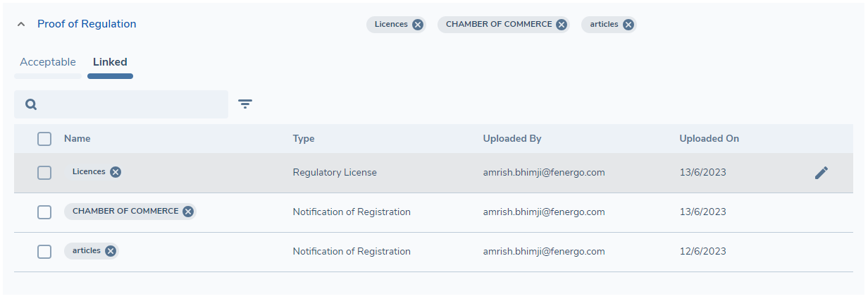Click the X on Licences row tag
The image size is (868, 299).
pyautogui.click(x=116, y=172)
